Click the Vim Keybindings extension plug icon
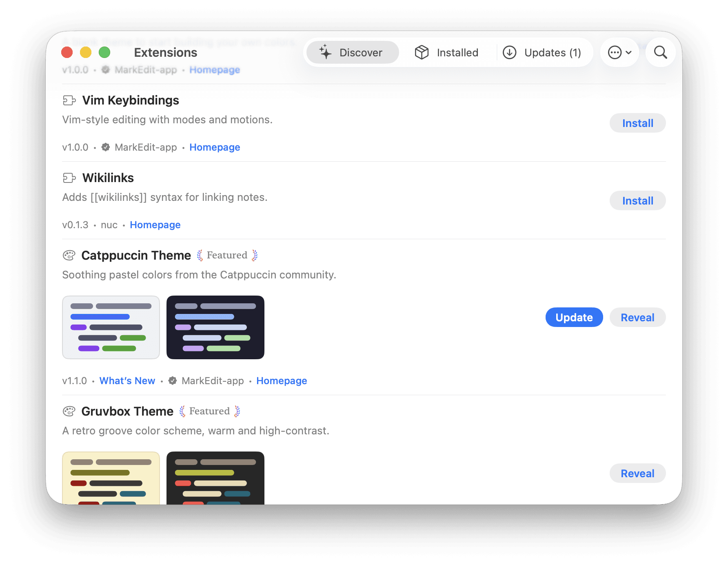This screenshot has width=728, height=565. click(x=69, y=100)
